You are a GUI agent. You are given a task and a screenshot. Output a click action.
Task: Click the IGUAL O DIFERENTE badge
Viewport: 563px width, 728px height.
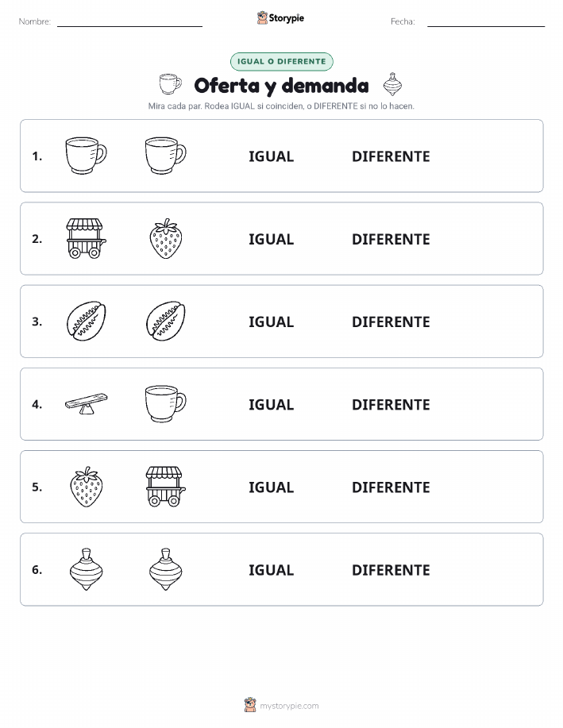281,61
